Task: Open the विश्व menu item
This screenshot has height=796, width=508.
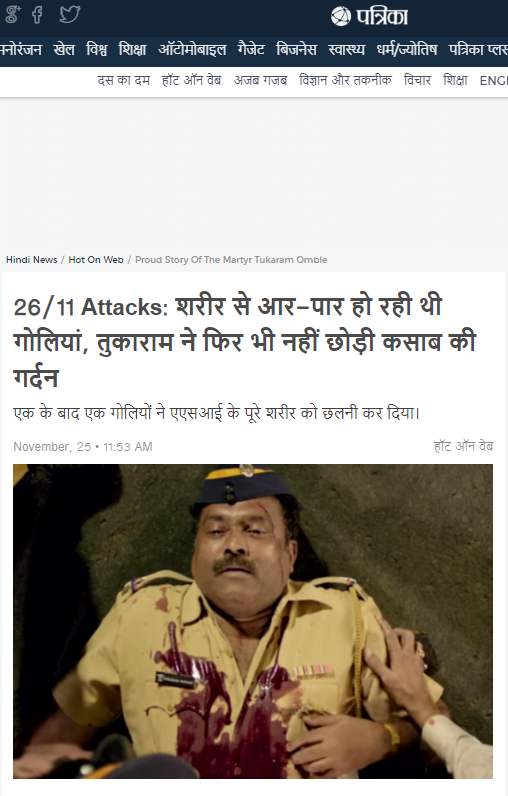Action: coord(96,50)
